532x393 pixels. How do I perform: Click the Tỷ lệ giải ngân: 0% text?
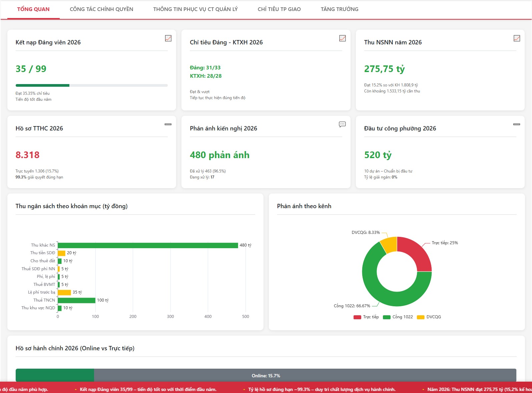[381, 177]
